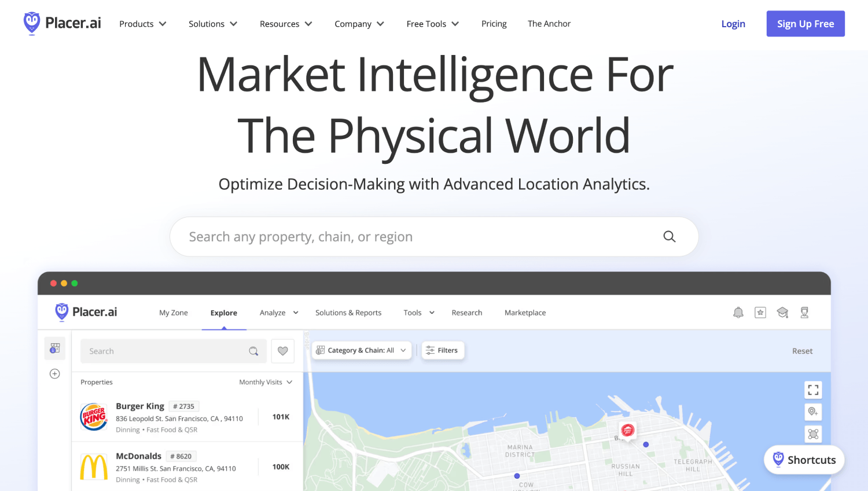This screenshot has height=491, width=868.
Task: Click the Telegraph Hill map label
Action: (693, 466)
